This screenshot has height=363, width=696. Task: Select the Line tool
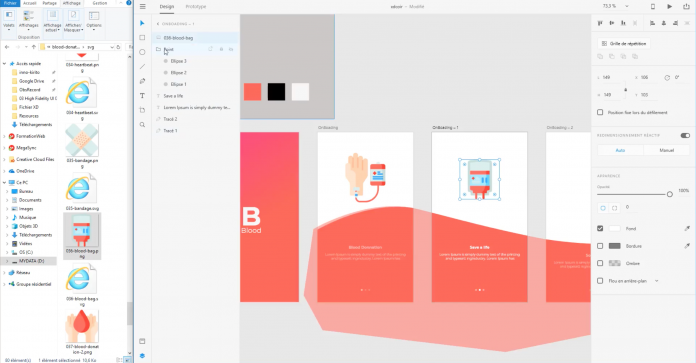142,67
